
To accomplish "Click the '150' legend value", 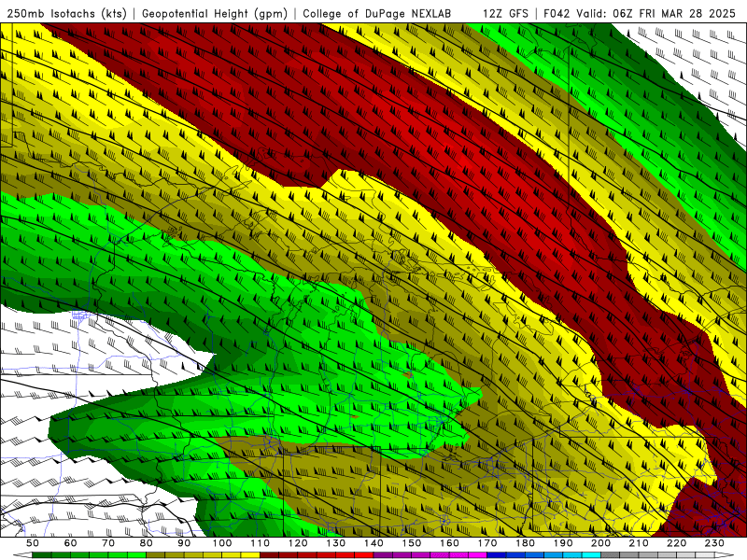I will click(x=412, y=543).
